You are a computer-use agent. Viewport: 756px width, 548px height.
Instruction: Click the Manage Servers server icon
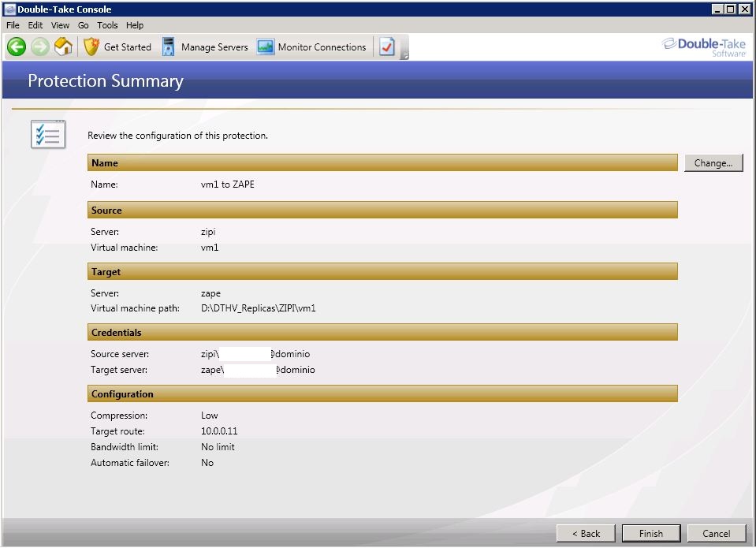click(168, 47)
